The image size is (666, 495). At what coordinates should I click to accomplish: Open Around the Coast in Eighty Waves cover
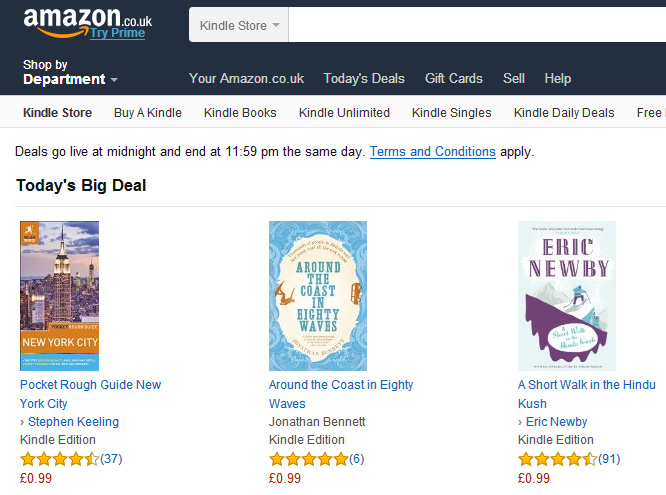[318, 296]
